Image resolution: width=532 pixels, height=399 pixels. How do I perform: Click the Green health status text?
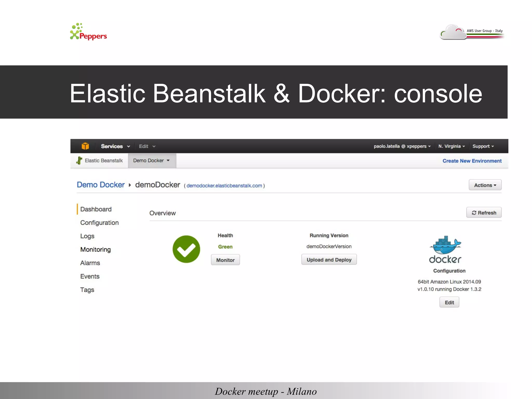225,247
